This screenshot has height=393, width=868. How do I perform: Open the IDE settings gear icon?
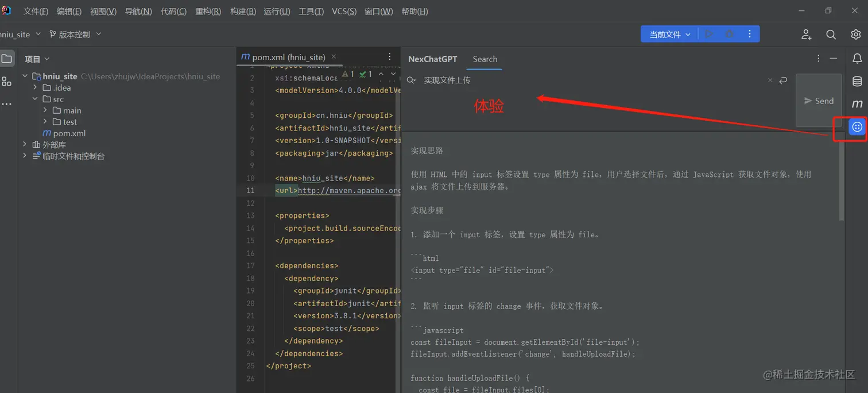pos(856,34)
